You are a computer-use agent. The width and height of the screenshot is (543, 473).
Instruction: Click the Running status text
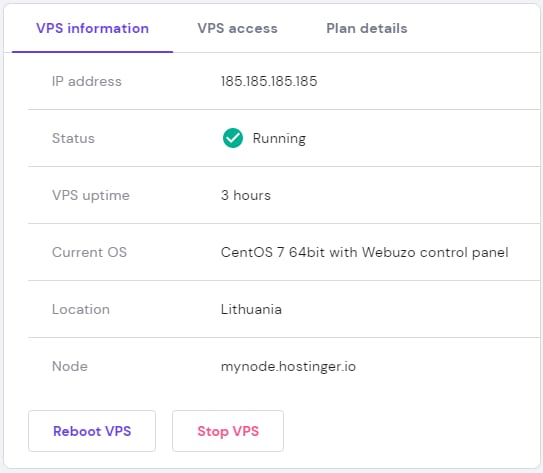(x=279, y=139)
